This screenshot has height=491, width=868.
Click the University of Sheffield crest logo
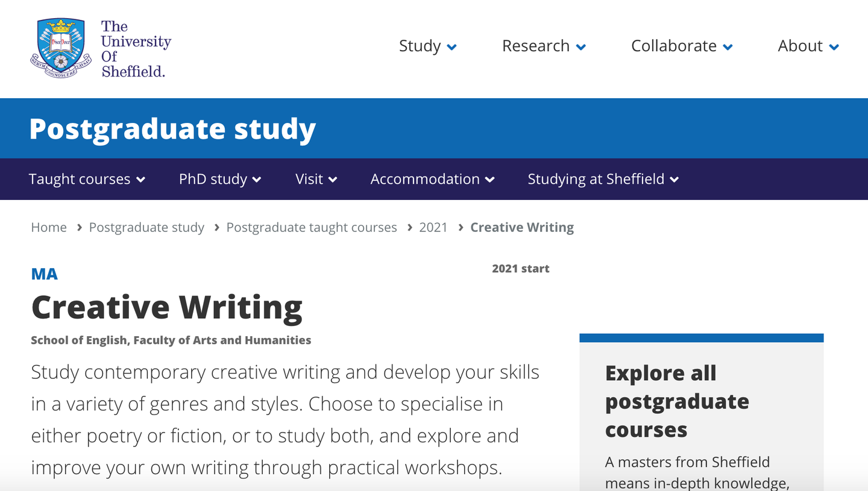[60, 46]
